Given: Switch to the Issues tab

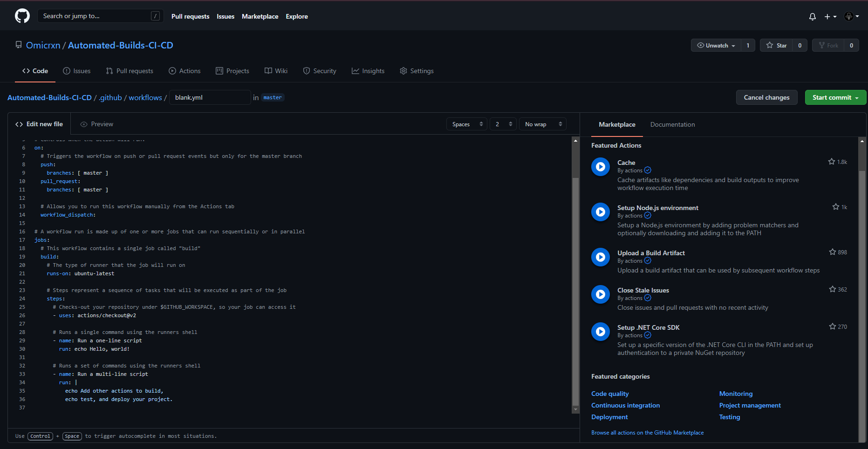Looking at the screenshot, I should point(77,71).
